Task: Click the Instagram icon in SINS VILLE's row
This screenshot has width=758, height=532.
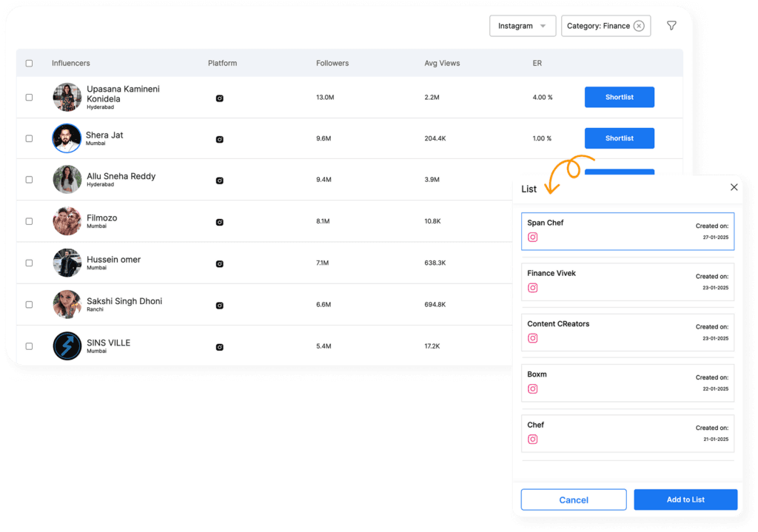Action: tap(220, 346)
